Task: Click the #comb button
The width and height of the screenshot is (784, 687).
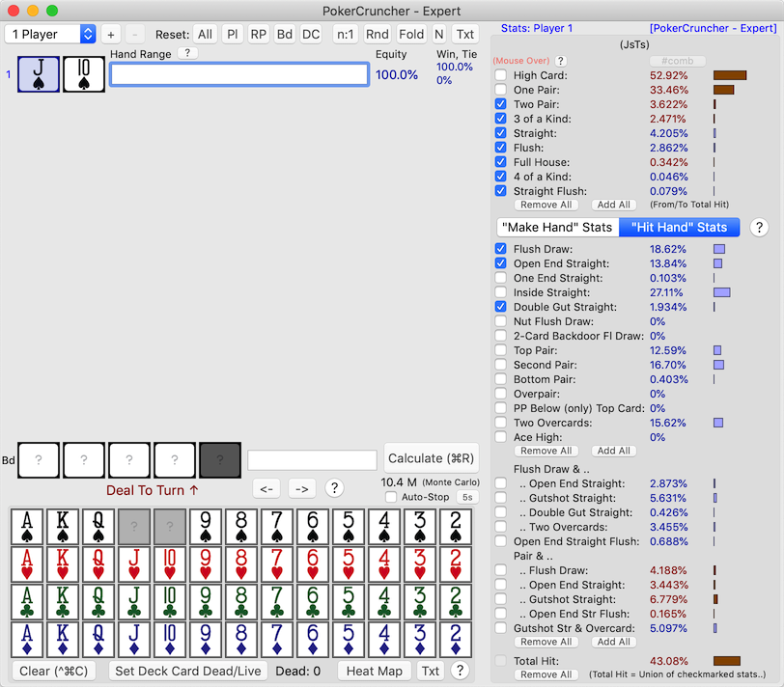Action: 678,61
